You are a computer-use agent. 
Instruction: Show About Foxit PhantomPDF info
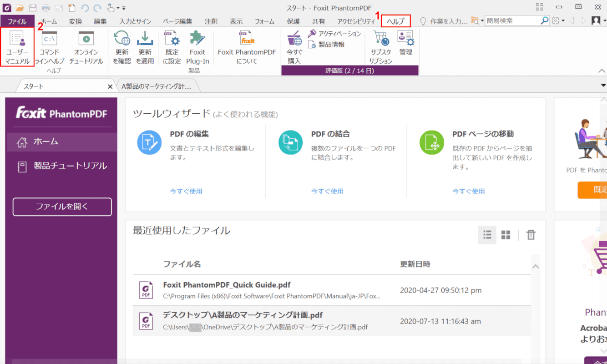[247, 47]
